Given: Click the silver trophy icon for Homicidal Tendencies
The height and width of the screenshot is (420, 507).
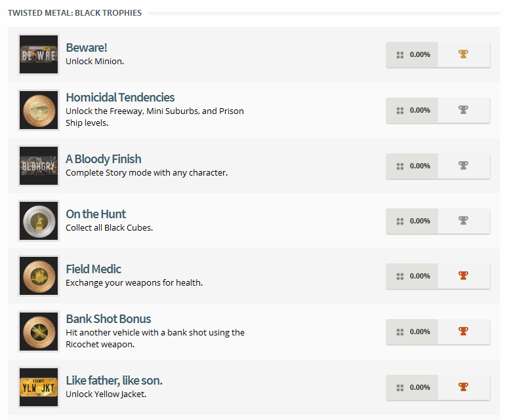Looking at the screenshot, I should pos(464,110).
